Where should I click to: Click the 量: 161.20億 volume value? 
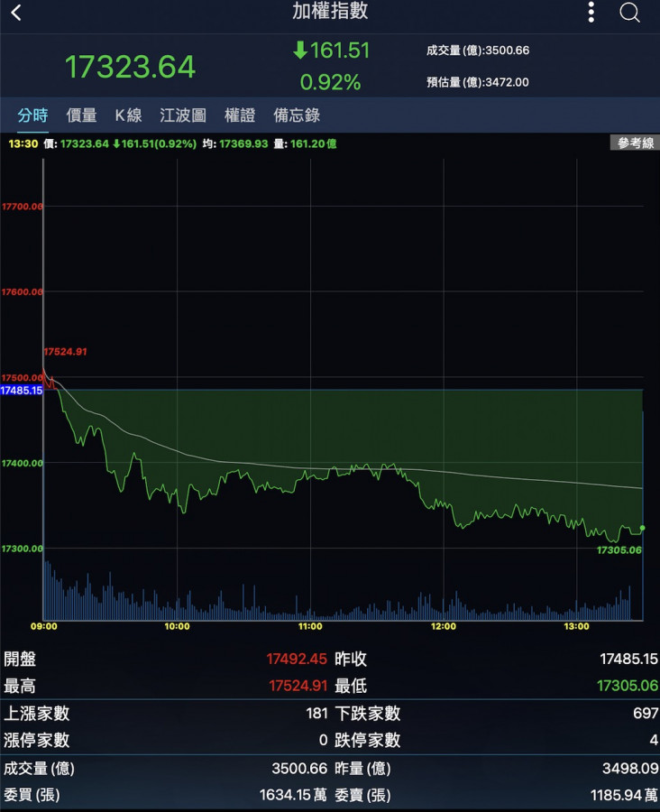(305, 144)
